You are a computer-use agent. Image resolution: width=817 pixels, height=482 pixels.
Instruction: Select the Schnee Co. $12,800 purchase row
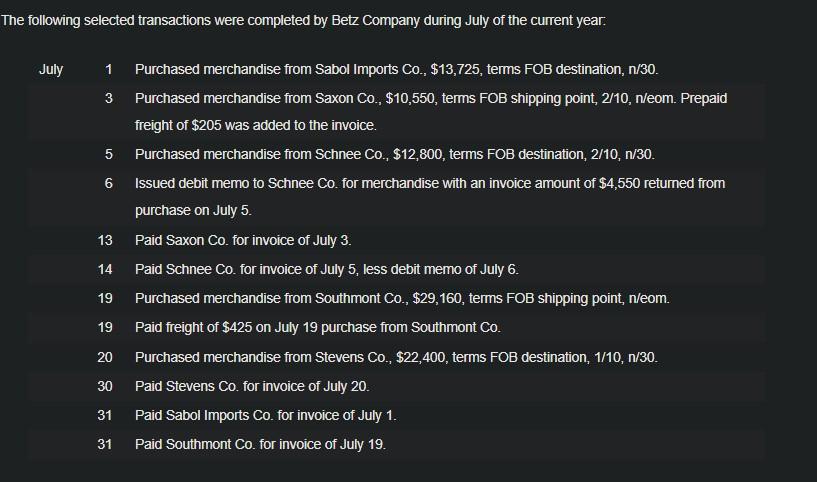pyautogui.click(x=395, y=155)
